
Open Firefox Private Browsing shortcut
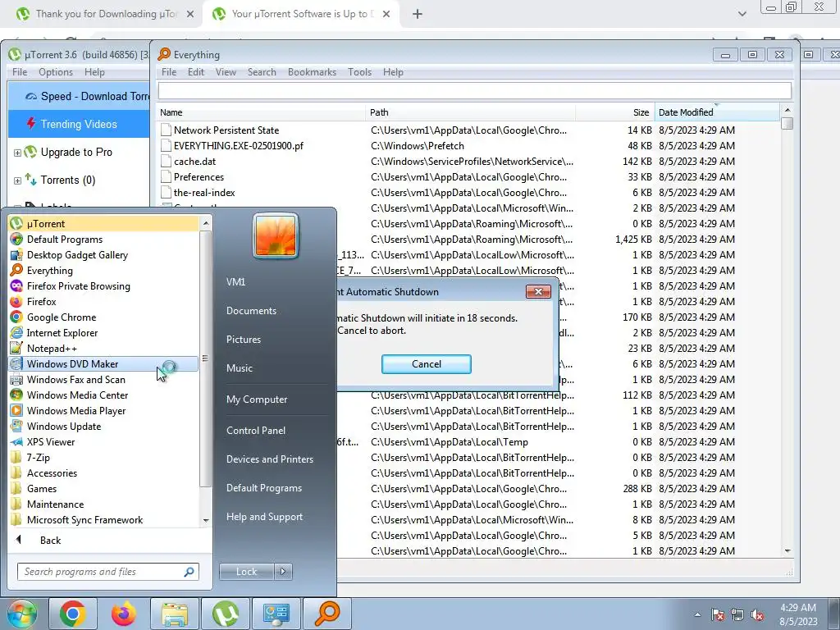(x=103, y=285)
